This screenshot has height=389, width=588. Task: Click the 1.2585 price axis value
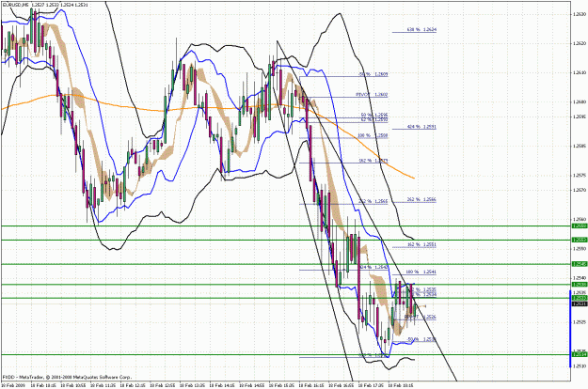580,146
